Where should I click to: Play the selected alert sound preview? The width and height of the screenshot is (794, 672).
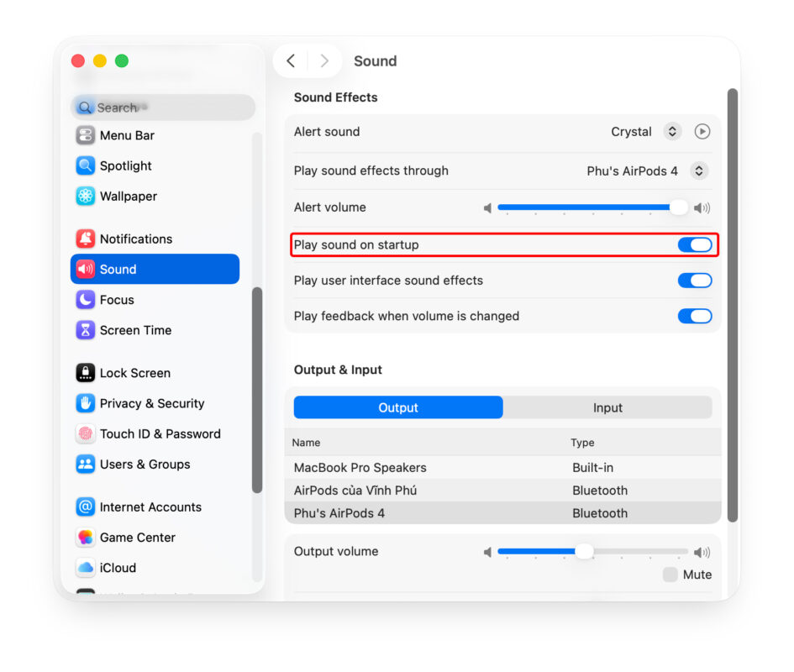coord(702,132)
